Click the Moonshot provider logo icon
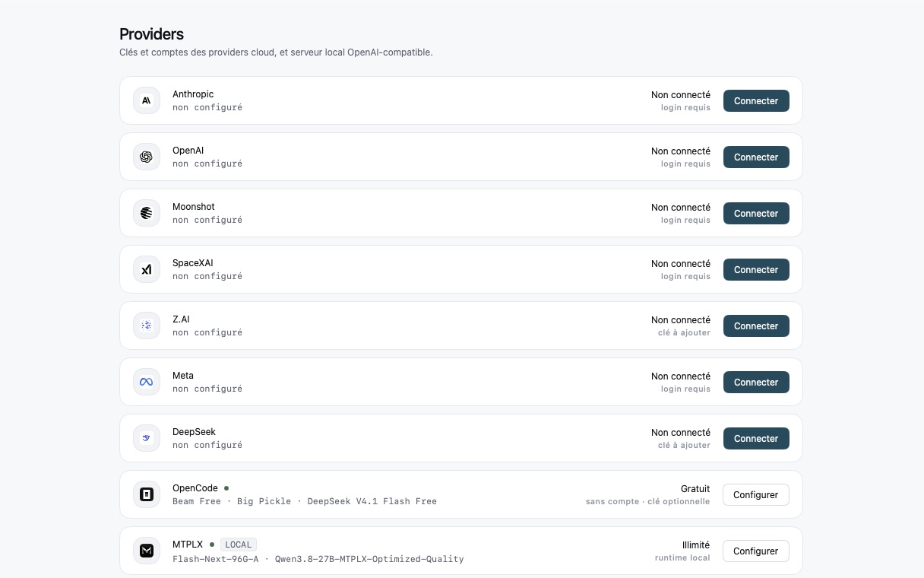924x578 pixels. coord(147,213)
